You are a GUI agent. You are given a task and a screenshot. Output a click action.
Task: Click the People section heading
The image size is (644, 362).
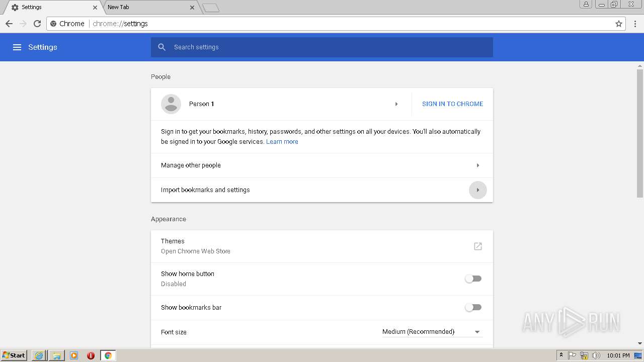click(x=160, y=77)
